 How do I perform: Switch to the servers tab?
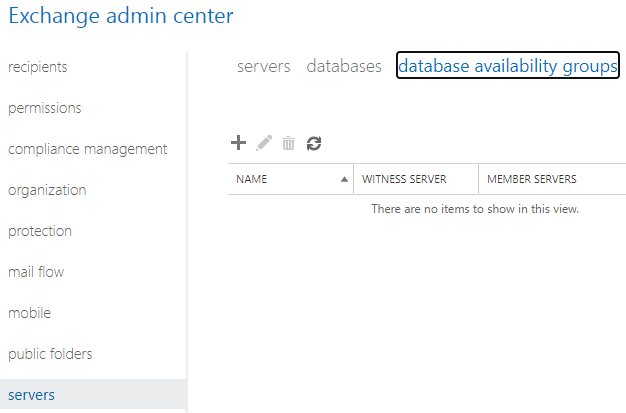point(263,66)
